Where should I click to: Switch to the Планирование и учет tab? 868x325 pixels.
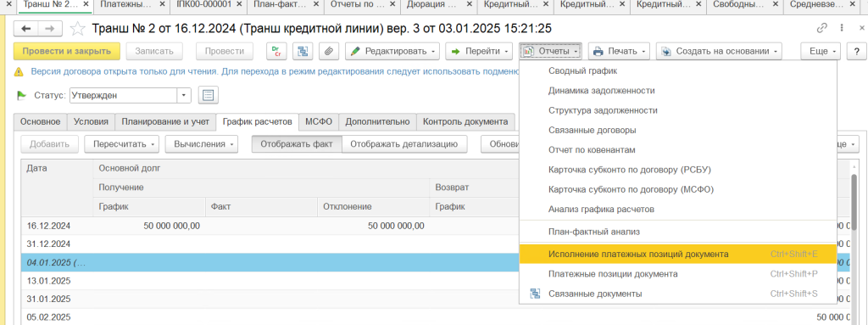point(165,121)
